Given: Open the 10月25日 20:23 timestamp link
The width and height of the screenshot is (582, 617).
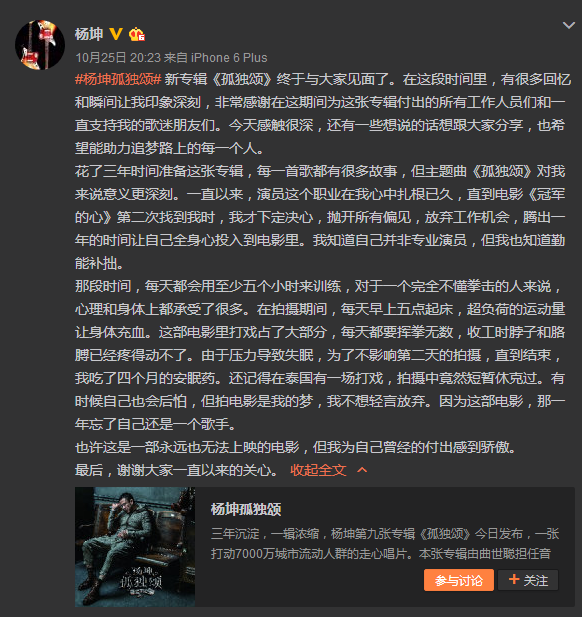Looking at the screenshot, I should click(118, 58).
